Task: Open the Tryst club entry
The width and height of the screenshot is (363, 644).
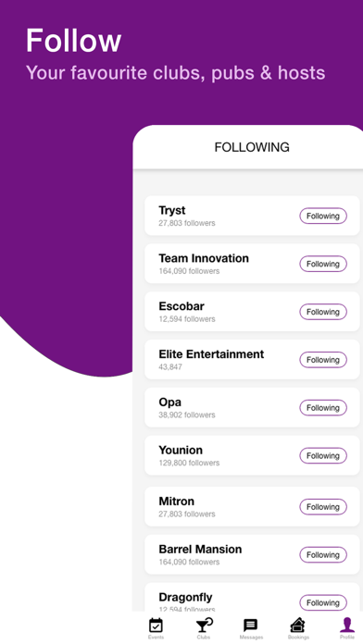Action: [252, 216]
